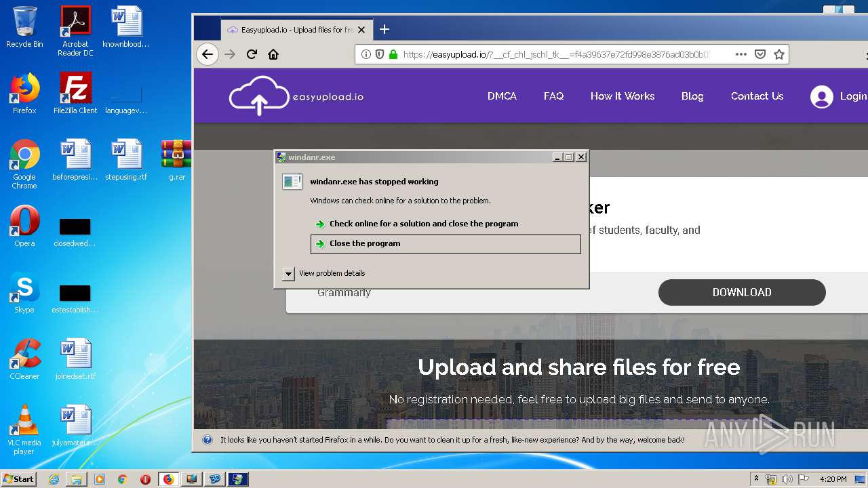The image size is (868, 488).
Task: Open Acrobat Reader DC shortcut
Action: click(75, 30)
